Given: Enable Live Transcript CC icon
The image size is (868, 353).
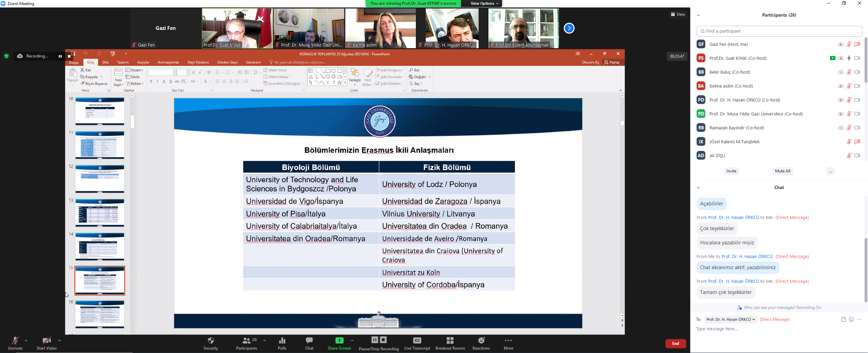Looking at the screenshot, I should click(417, 340).
